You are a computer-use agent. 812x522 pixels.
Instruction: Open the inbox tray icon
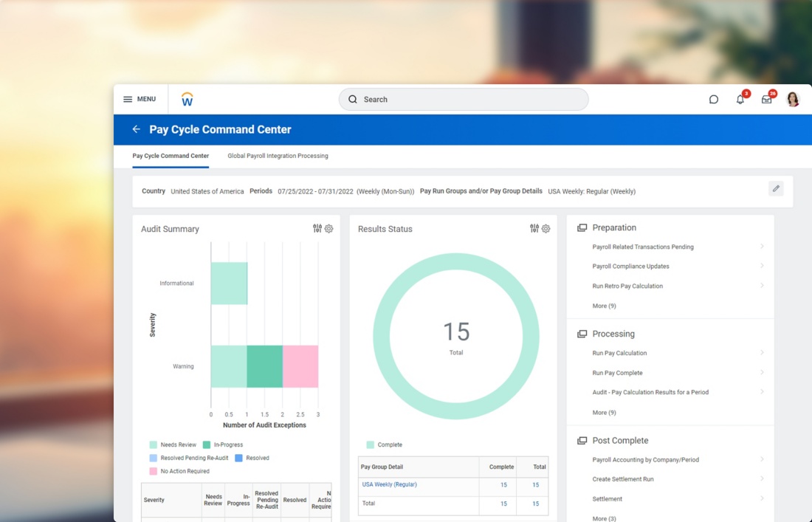click(x=766, y=100)
